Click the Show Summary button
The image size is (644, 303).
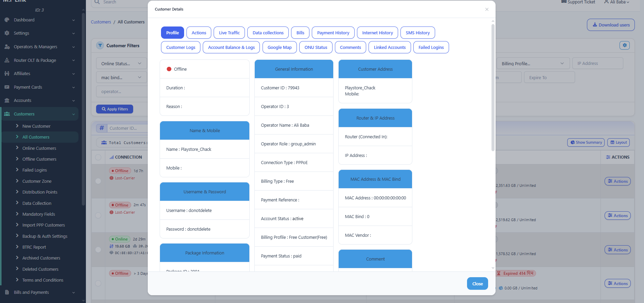pos(586,142)
